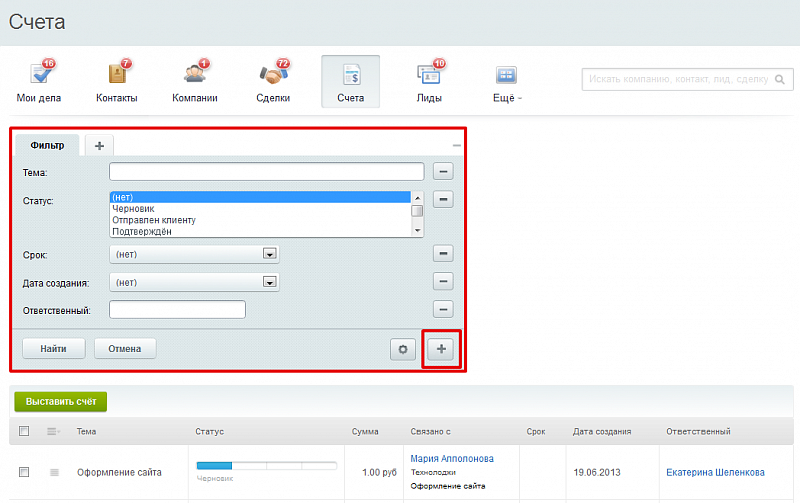Click the Черновик status progress bar

click(x=266, y=465)
